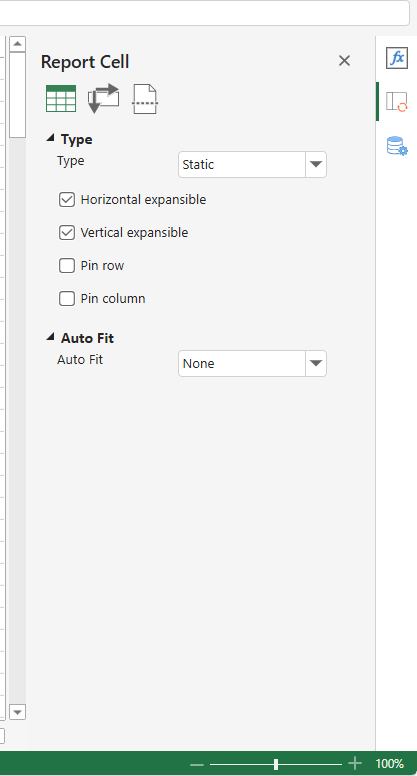This screenshot has width=417, height=776.
Task: Click the zoom in plus icon
Action: (x=355, y=764)
